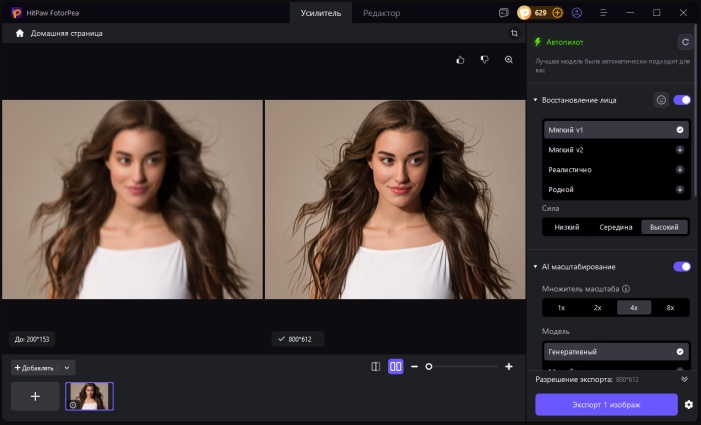Switch to the Редактор tab

coord(381,13)
